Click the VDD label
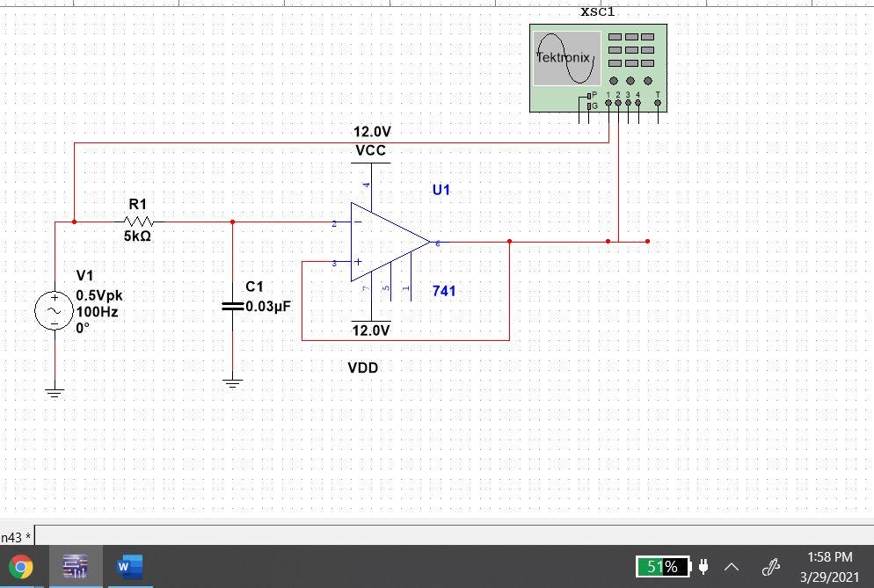This screenshot has height=588, width=874. [x=363, y=368]
